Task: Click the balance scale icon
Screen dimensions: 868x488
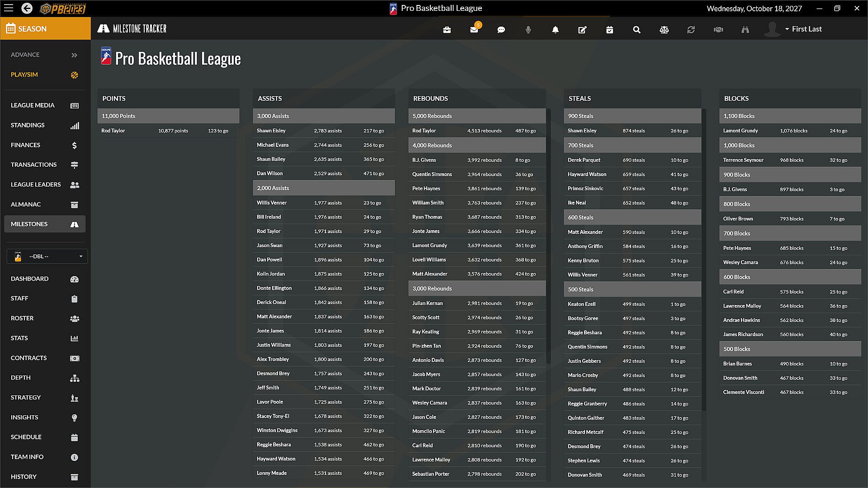Action: click(x=664, y=30)
